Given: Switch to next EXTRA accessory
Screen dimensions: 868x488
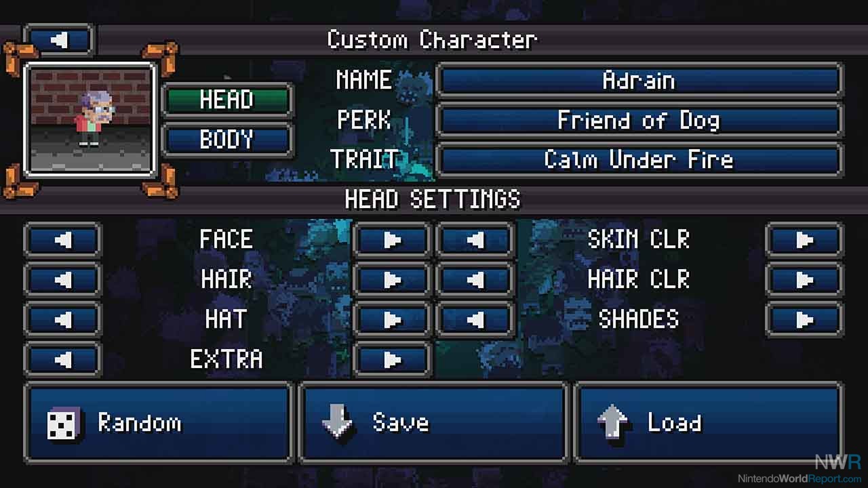Looking at the screenshot, I should click(x=392, y=359).
